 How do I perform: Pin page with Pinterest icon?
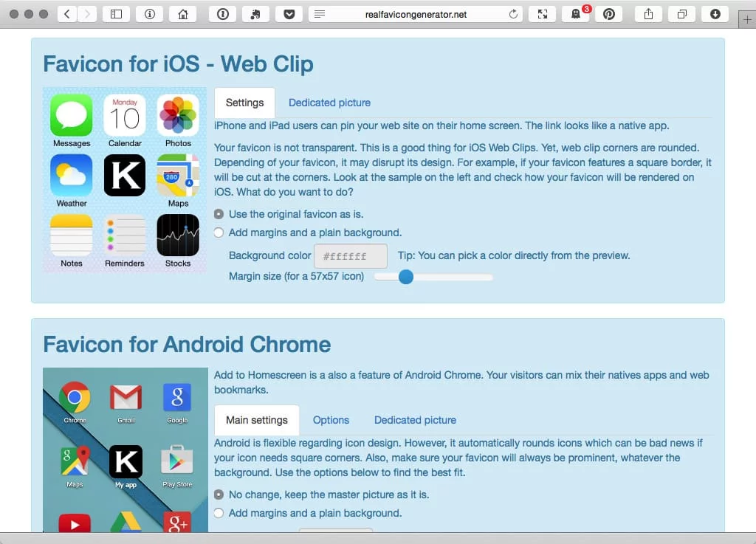609,15
